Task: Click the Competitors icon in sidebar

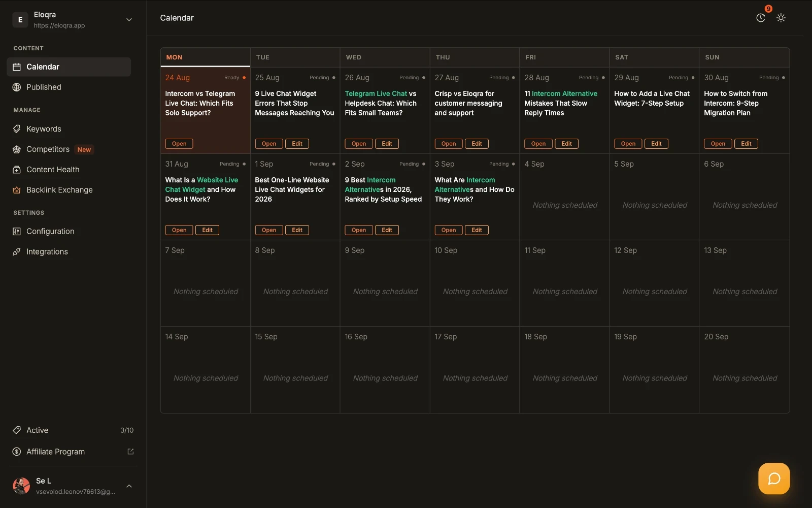Action: click(17, 149)
